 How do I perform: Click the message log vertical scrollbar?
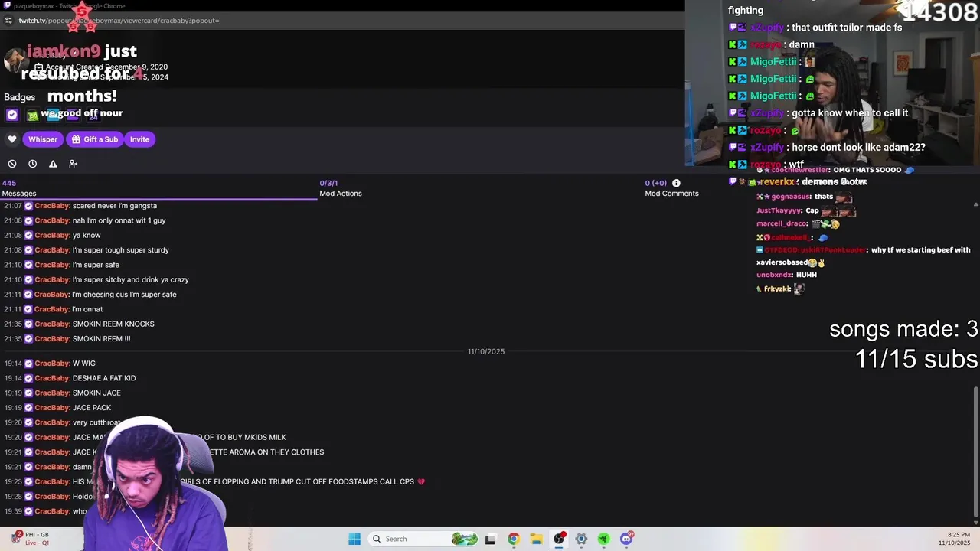tap(975, 452)
